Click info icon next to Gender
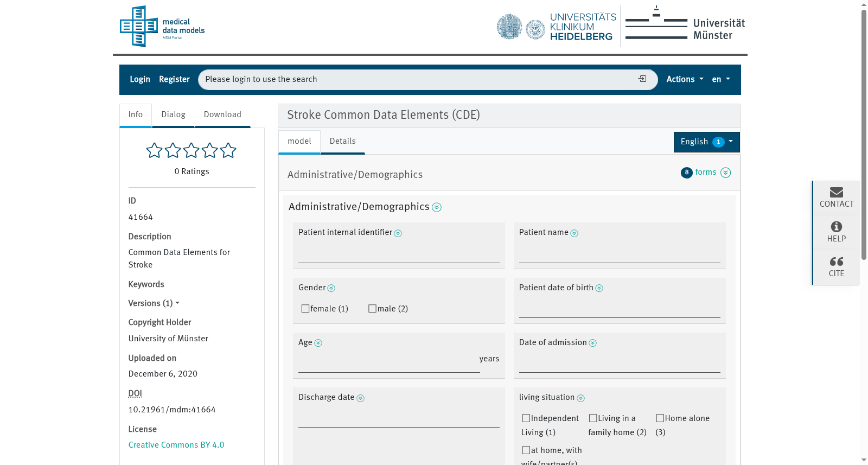868x465 pixels. coord(331,288)
